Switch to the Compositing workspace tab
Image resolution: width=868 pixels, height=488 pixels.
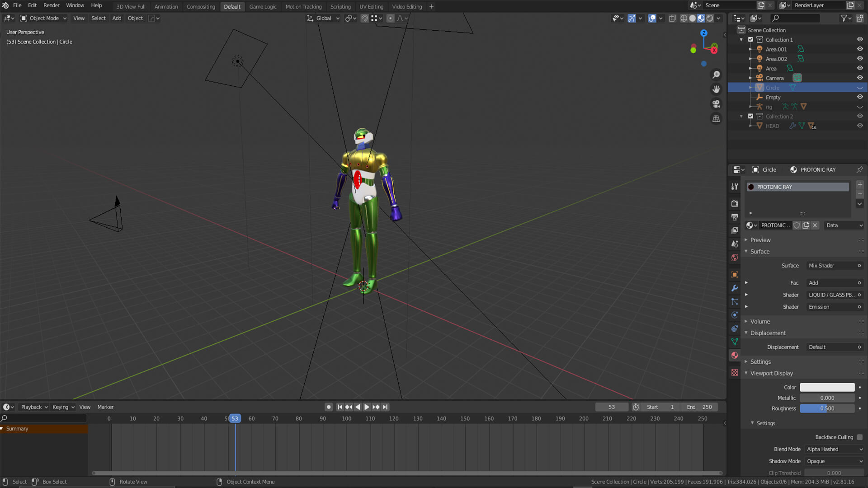click(x=201, y=6)
